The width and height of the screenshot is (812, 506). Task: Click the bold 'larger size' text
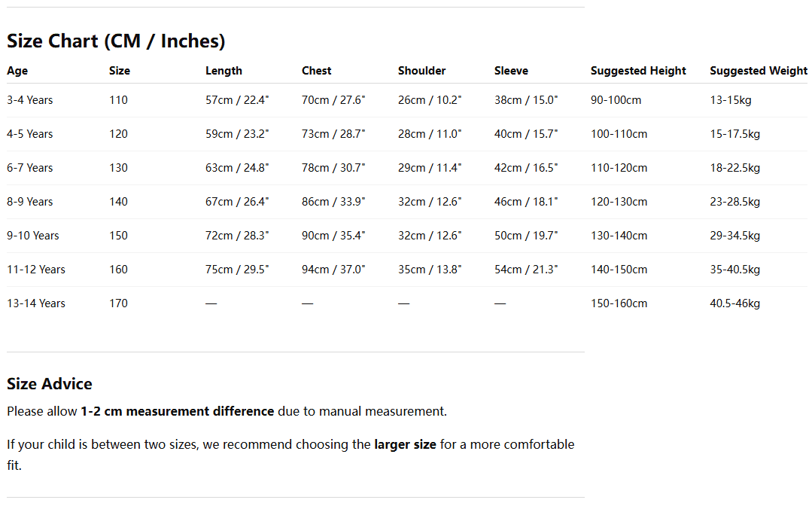pyautogui.click(x=405, y=444)
